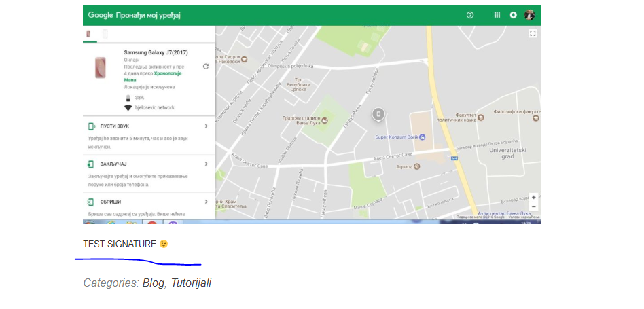Click the Aquana map marker
The height and width of the screenshot is (309, 644).
(x=416, y=166)
